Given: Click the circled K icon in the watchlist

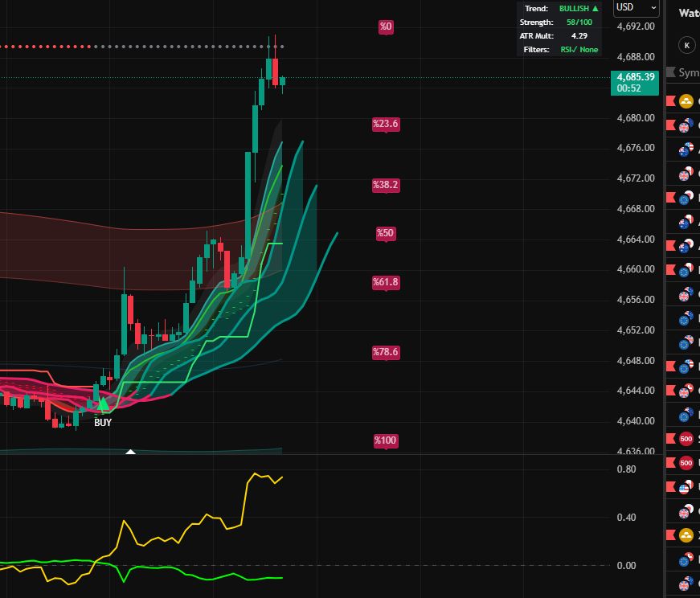Looking at the screenshot, I should pos(686,45).
